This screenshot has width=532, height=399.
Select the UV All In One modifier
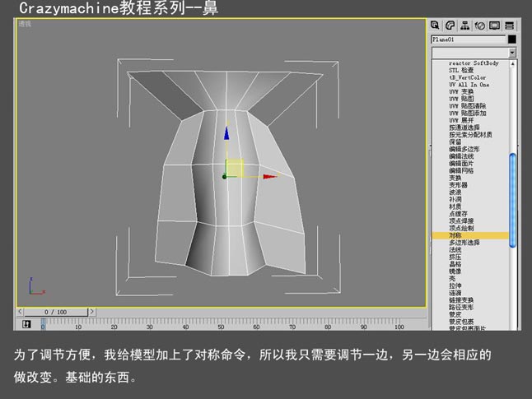[x=469, y=85]
